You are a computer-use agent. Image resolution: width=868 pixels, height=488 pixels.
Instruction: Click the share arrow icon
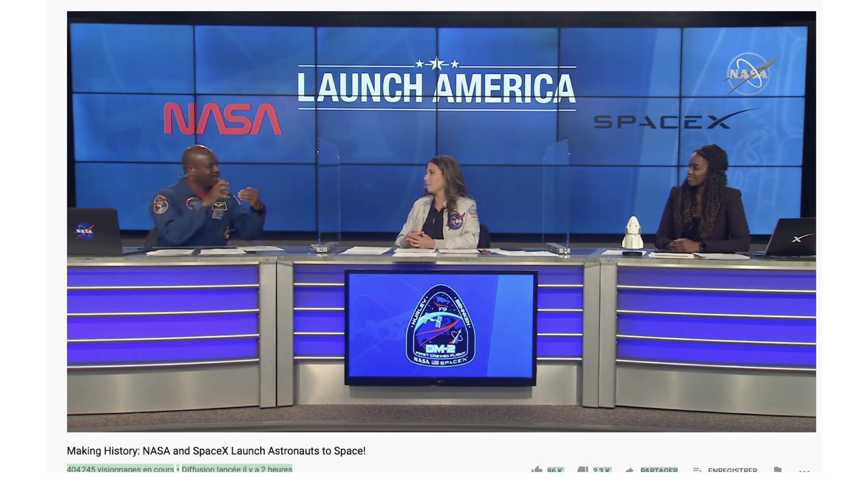[x=629, y=470]
